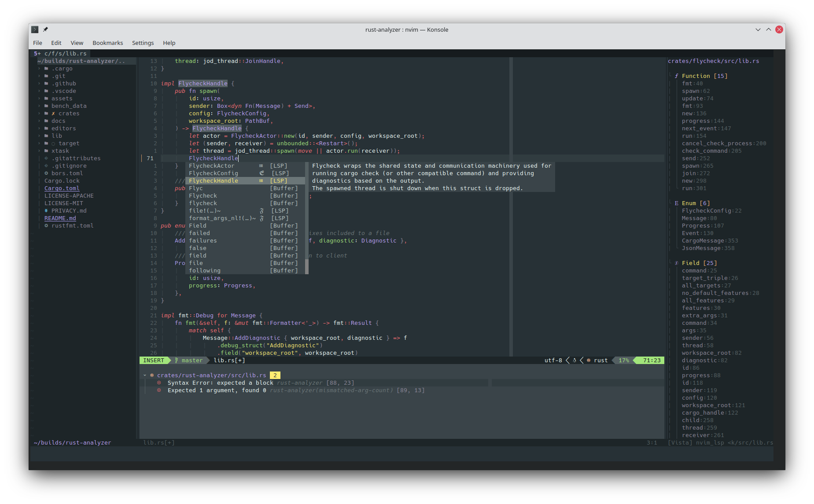Click the 17% position indicator
Screen dimensions: 814x504
click(x=623, y=361)
